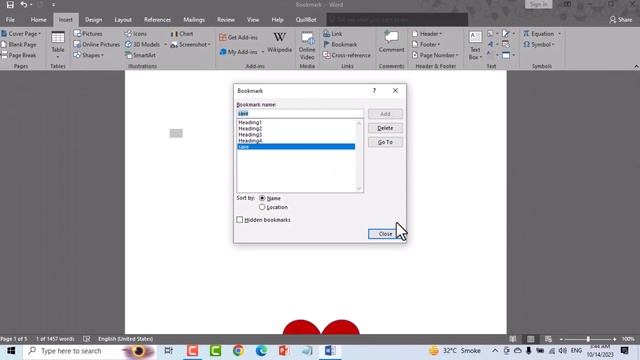Open the Cross-reference option
Viewport: 640px width, 360px height.
click(347, 55)
